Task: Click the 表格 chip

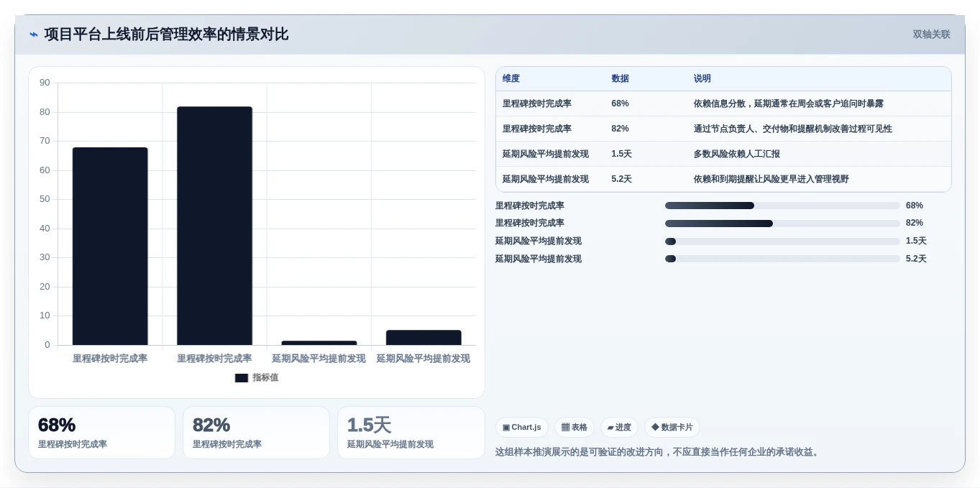Action: click(574, 428)
